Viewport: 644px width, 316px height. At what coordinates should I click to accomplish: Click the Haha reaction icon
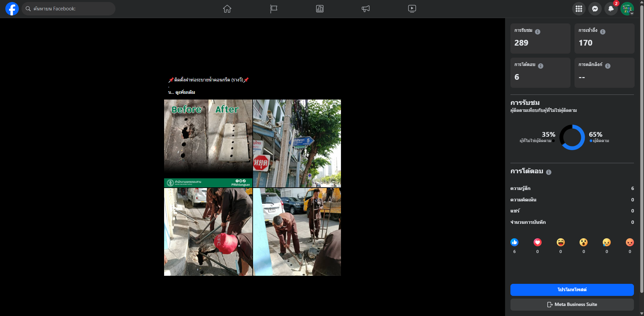(561, 242)
